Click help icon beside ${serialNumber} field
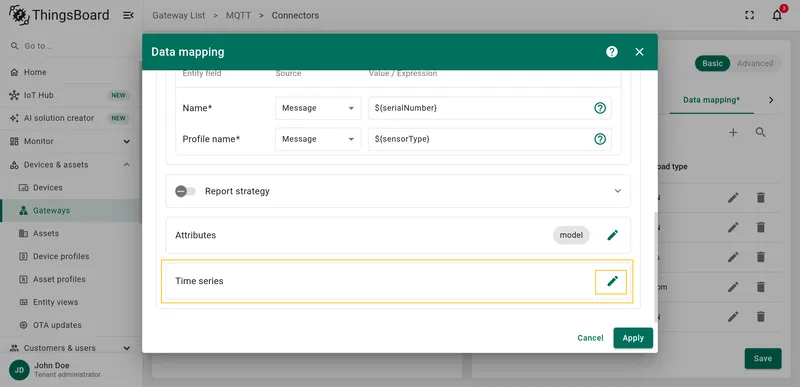800x387 pixels. tap(600, 108)
